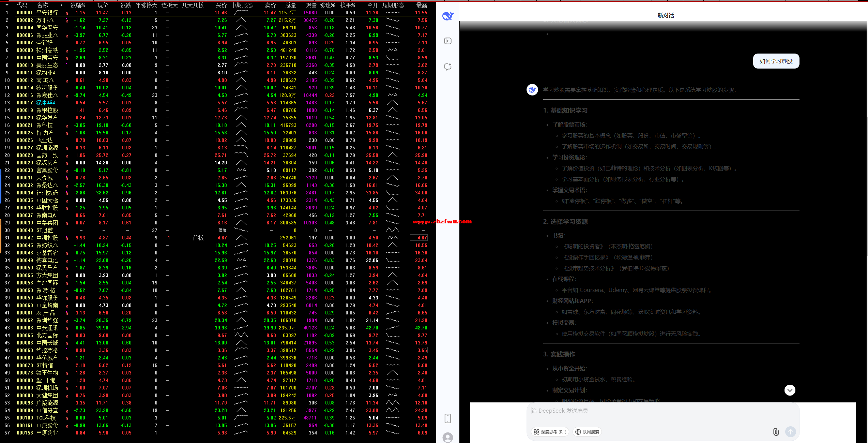868x443 pixels.
Task: Select stock row 中兴通讯
Action: point(217,328)
